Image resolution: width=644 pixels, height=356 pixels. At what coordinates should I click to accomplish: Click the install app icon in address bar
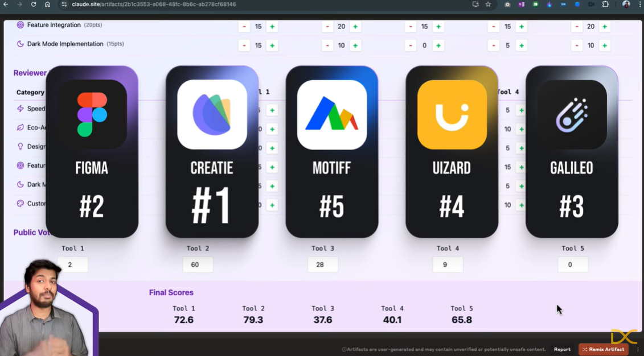475,4
